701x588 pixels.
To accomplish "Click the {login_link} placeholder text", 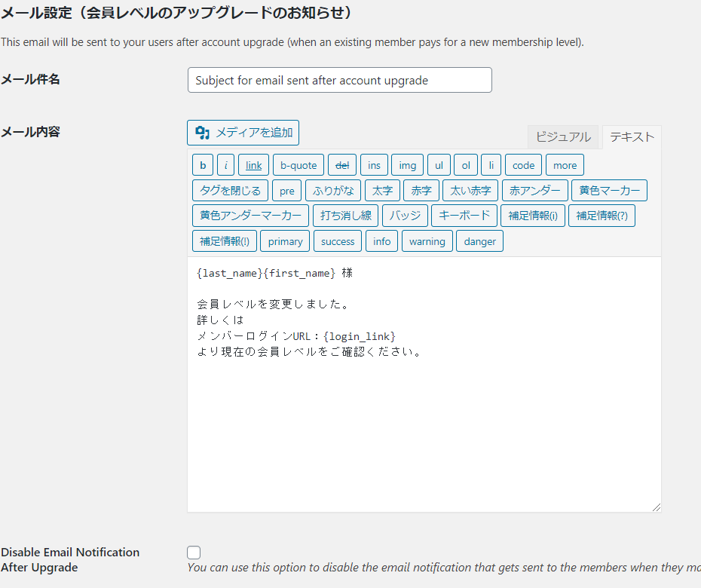I will click(359, 335).
